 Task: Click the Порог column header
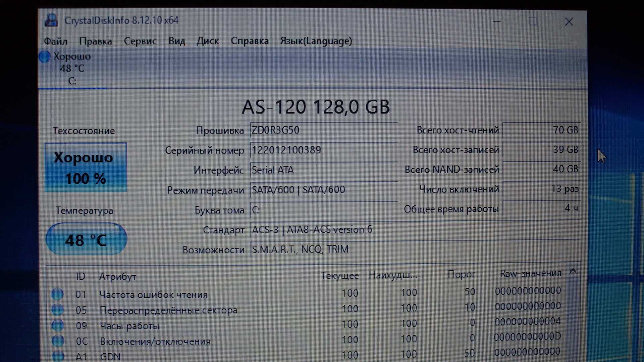pyautogui.click(x=462, y=275)
